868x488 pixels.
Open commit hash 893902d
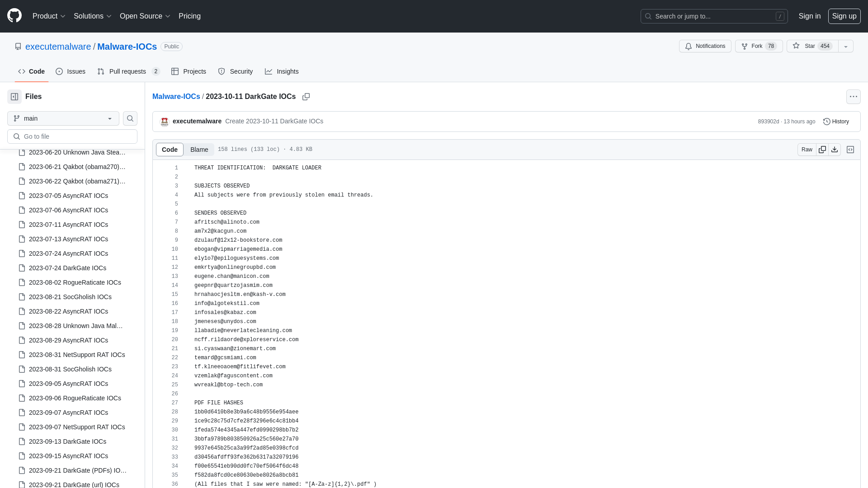[x=768, y=122]
